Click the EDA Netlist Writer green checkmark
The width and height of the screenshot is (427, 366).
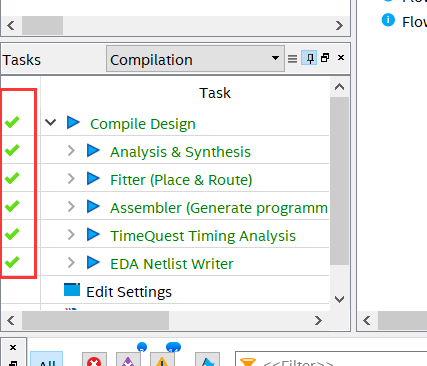12,262
